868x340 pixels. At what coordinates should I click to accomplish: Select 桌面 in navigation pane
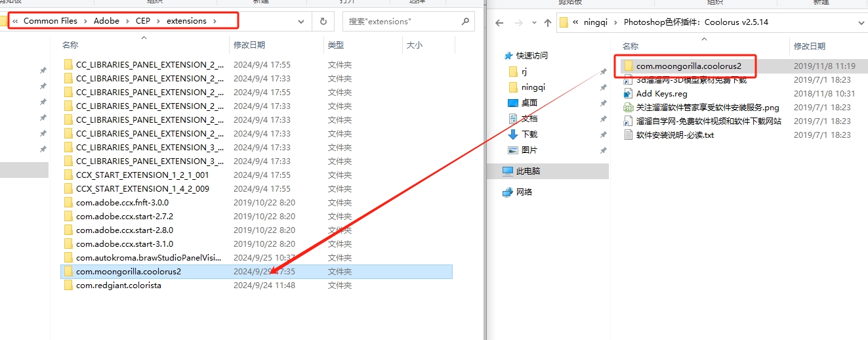529,103
